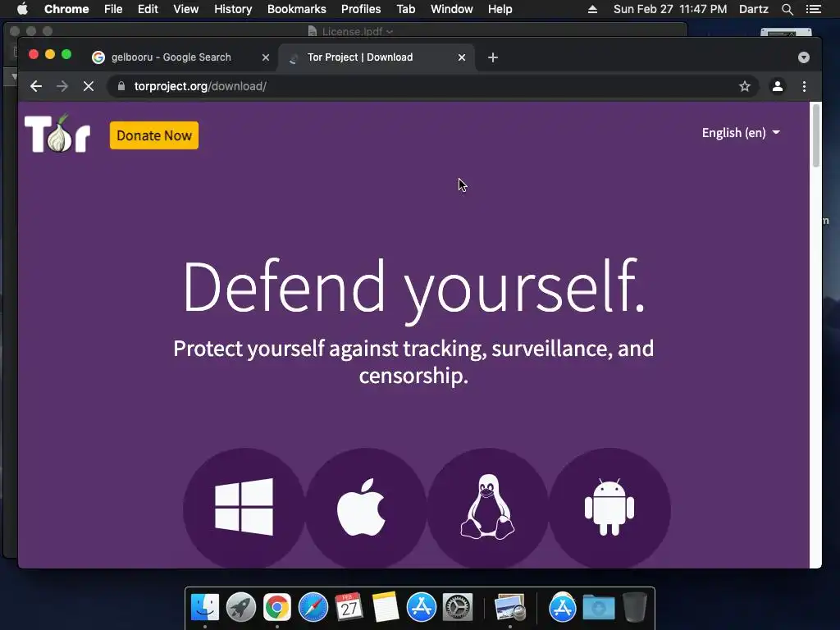Open Finder from the Dock

205,608
